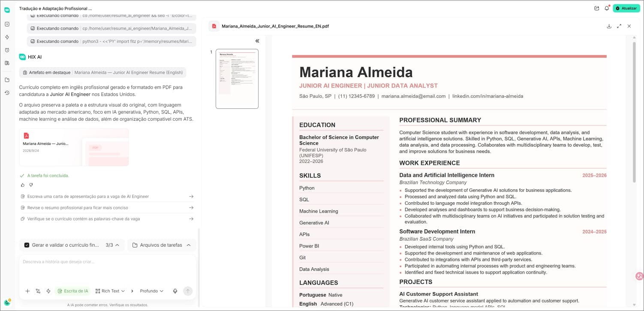
Task: Click the HIX AI sender label
Action: tap(35, 57)
